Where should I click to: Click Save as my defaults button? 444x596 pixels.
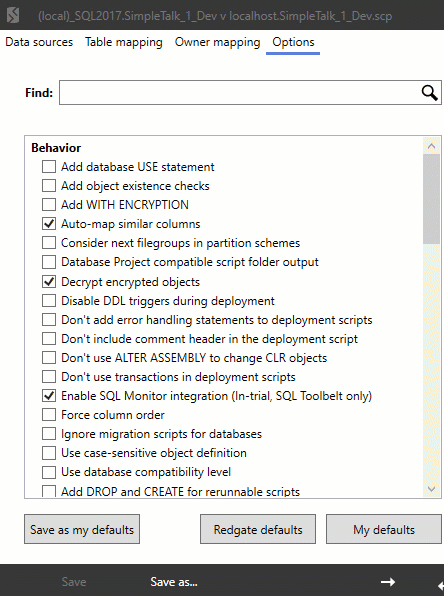(x=82, y=529)
